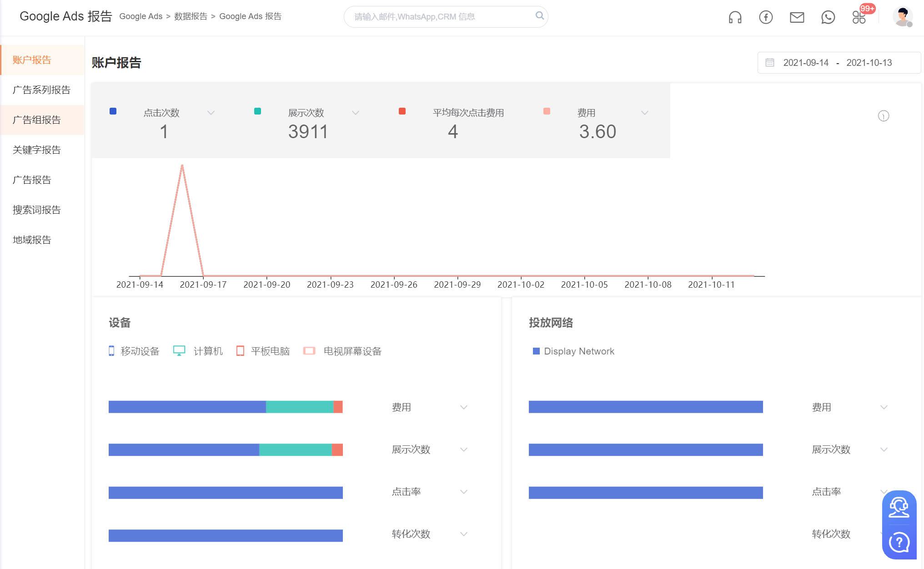Open the user avatar profile
Viewport: 924px width, 569px height.
(x=903, y=17)
